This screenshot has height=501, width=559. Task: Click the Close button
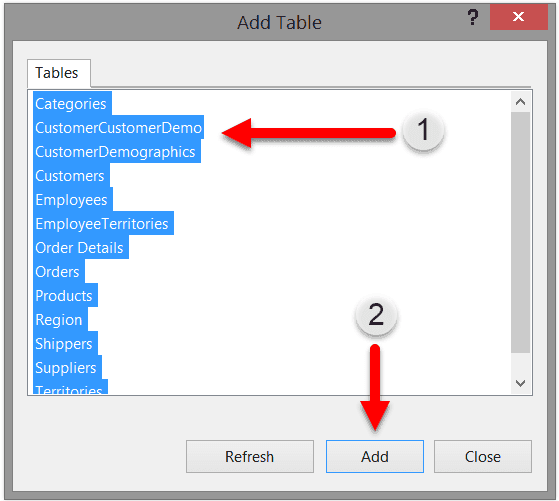(x=483, y=456)
